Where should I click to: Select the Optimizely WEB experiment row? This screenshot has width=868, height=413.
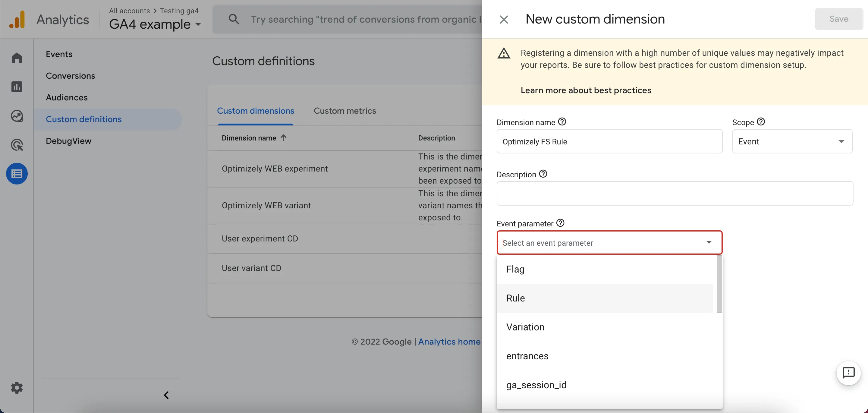coord(345,169)
